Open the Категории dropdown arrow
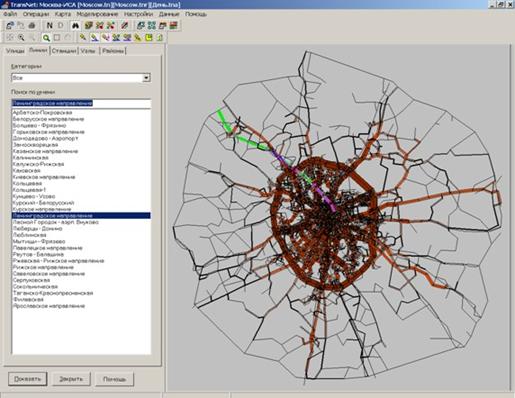The image size is (515, 398). pos(146,78)
